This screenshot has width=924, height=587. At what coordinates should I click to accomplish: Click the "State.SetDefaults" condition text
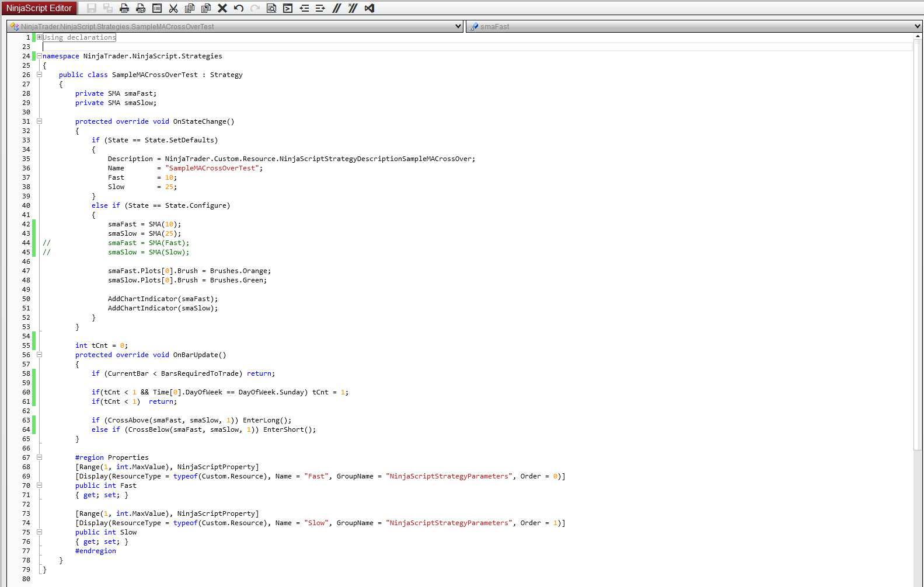pyautogui.click(x=179, y=140)
